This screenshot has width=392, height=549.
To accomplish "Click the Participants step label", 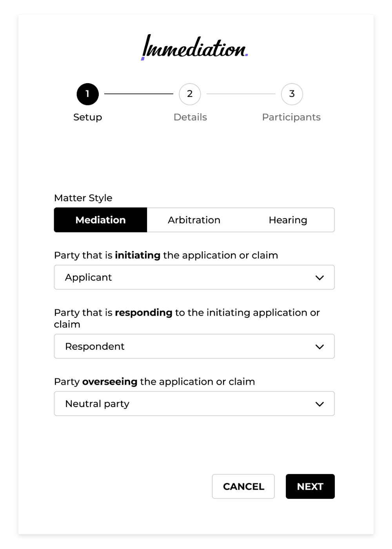I will 292,117.
